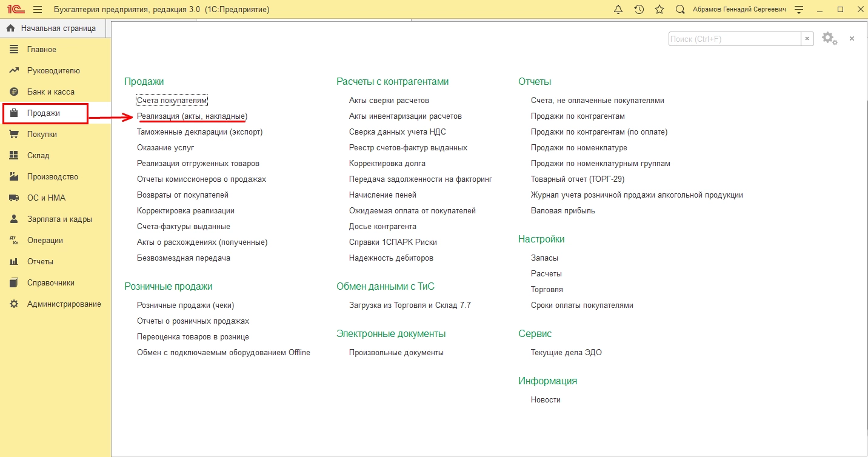Click the 1C logo icon

tap(15, 10)
